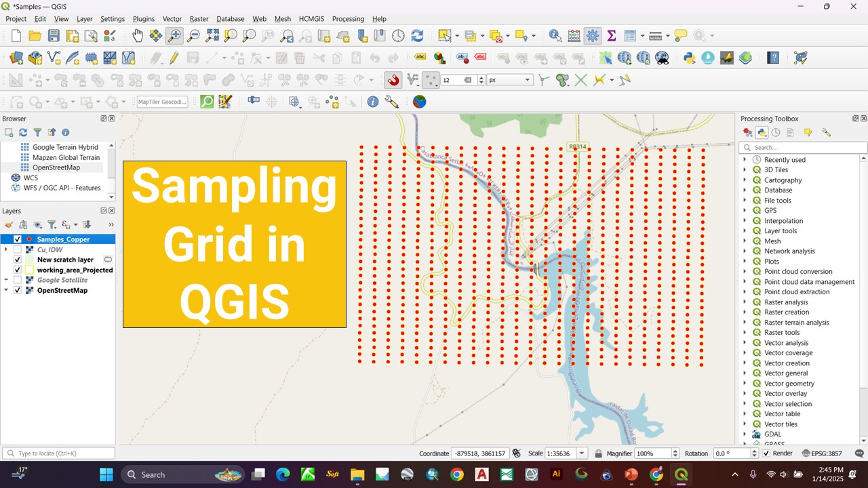Open the px units dropdown
Image resolution: width=868 pixels, height=488 pixels.
pos(509,80)
